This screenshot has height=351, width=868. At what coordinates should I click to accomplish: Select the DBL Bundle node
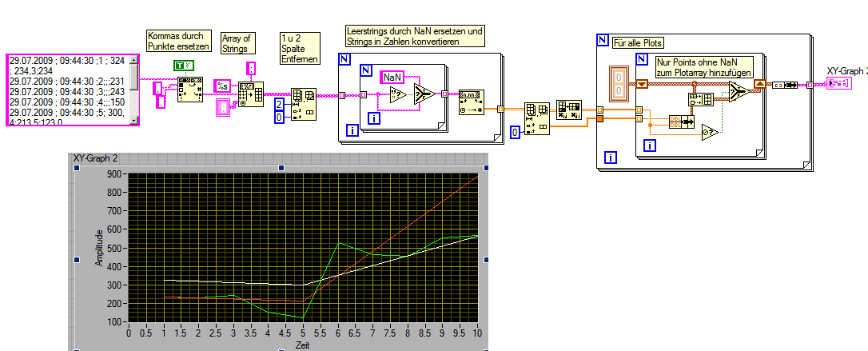pyautogui.click(x=682, y=122)
